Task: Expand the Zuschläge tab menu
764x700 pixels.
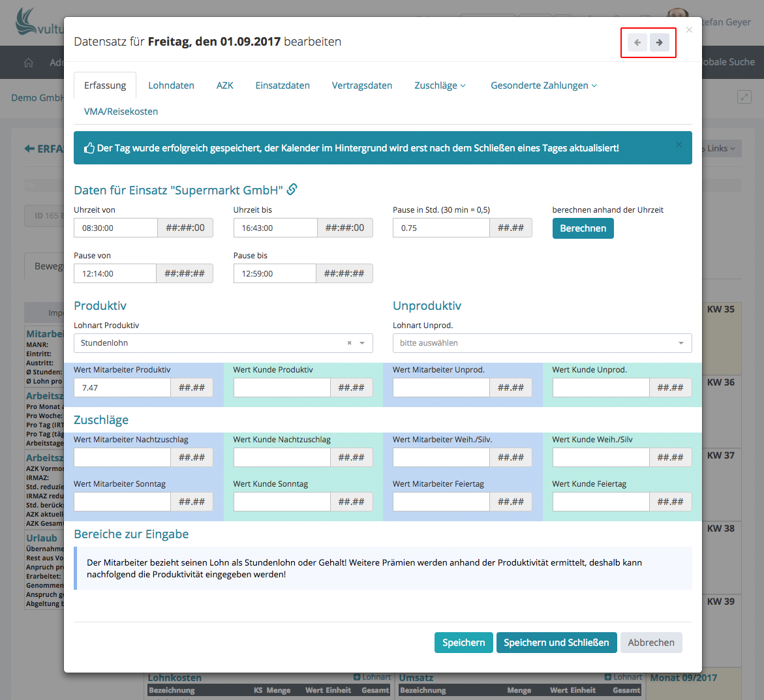Action: (440, 85)
